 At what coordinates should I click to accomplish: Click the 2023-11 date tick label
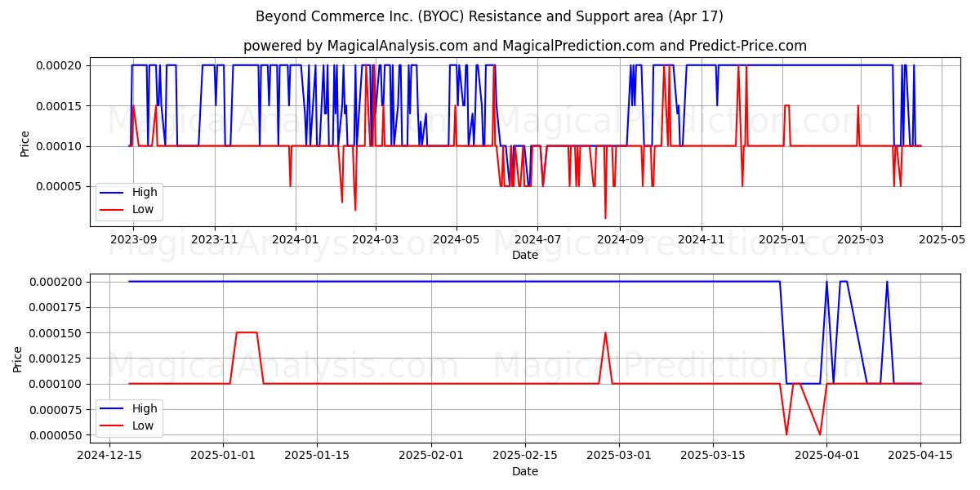tap(215, 239)
